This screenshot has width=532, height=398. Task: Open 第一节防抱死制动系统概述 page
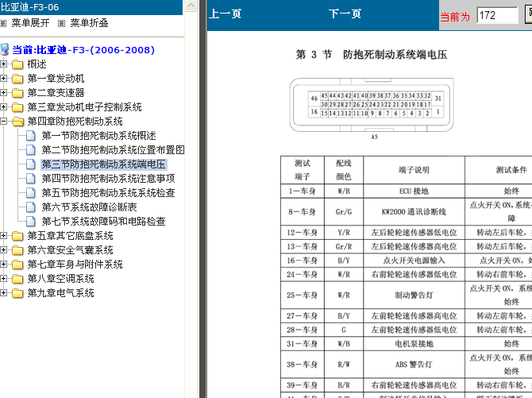(x=98, y=136)
